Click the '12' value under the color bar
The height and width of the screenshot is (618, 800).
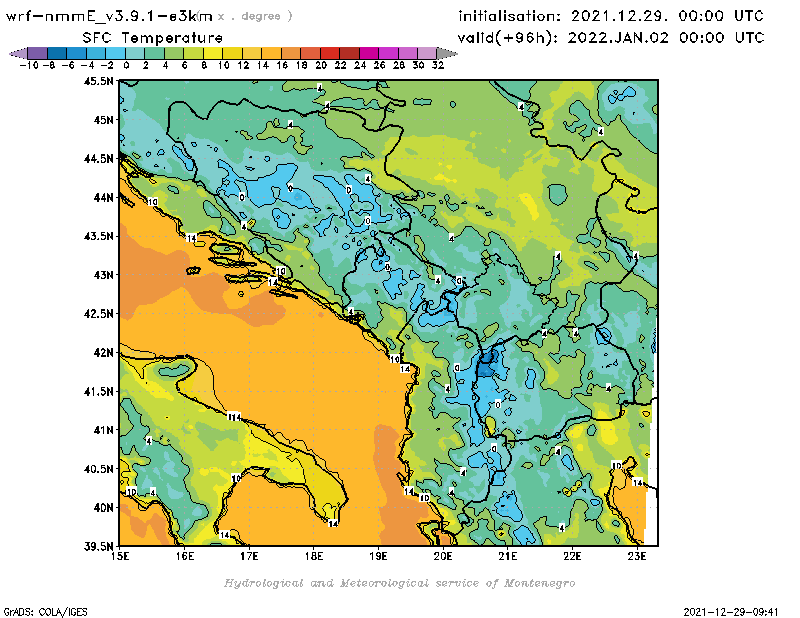click(243, 65)
